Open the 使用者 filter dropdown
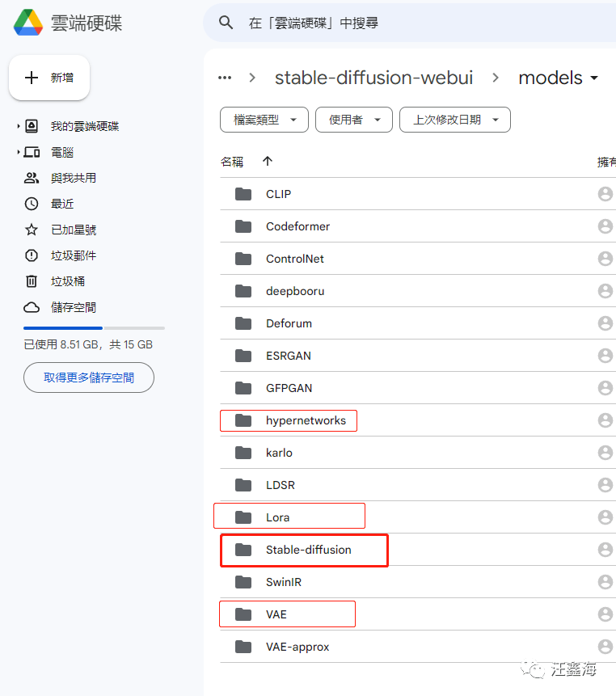 [x=354, y=120]
